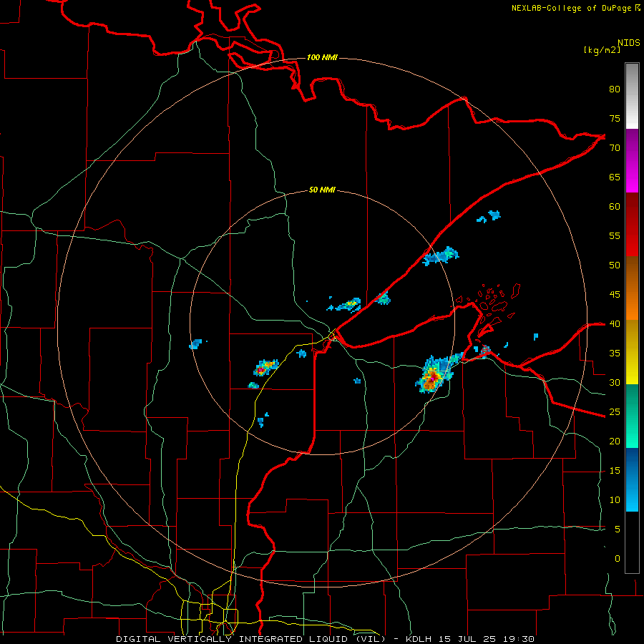Click the 40 value on color scale
Screen dimensions: 644x644
coord(615,323)
